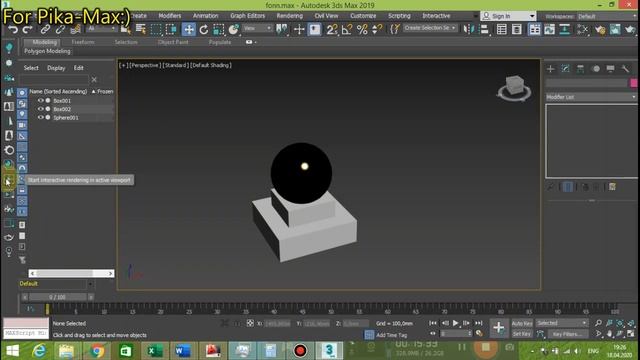
Task: Open the Scripting menu
Action: 399,16
